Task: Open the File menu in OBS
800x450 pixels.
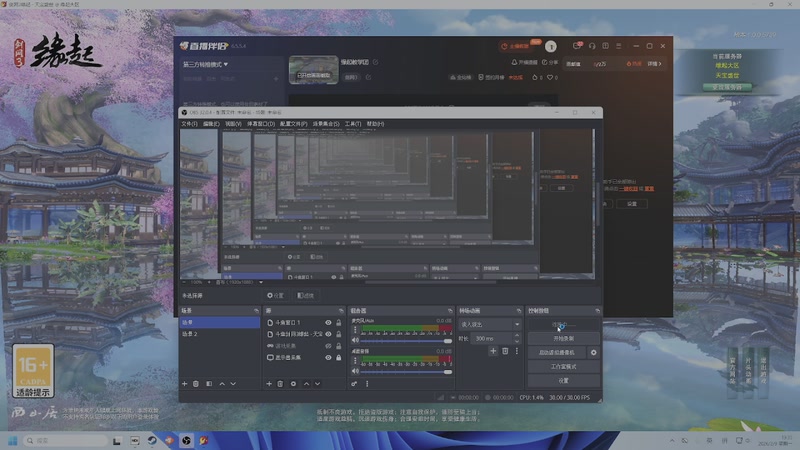Action: click(189, 124)
